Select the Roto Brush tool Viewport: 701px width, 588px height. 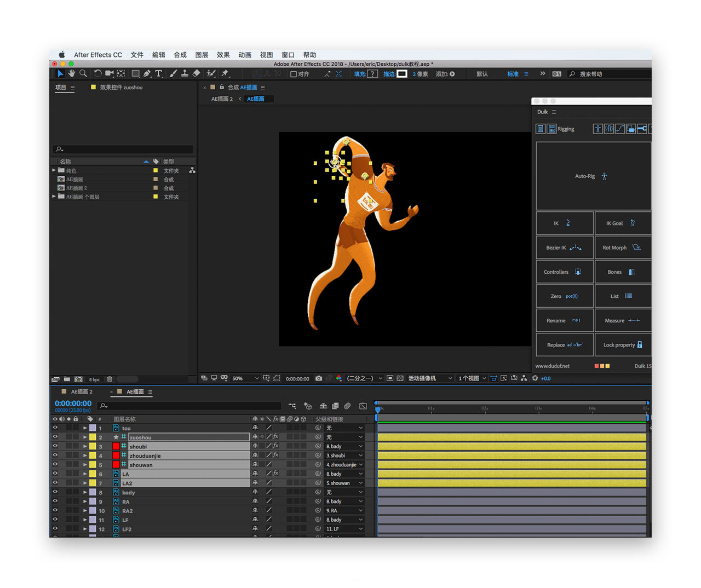coord(211,73)
